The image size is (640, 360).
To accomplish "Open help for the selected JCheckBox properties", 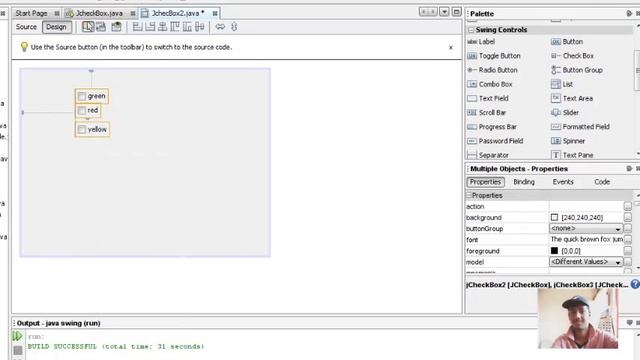I will [x=635, y=284].
